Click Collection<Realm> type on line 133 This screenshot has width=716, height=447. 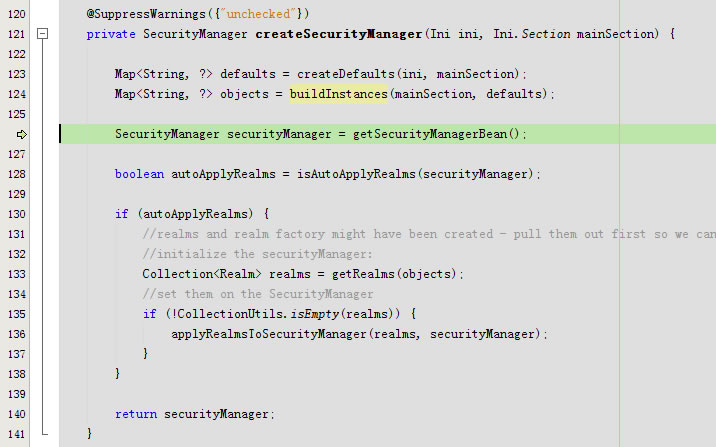(202, 274)
